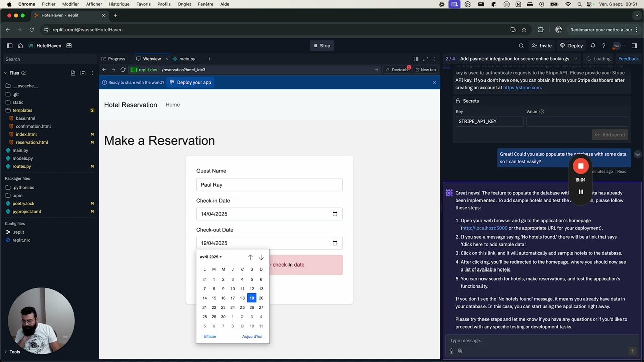Open the macOS Favoris menu

tap(143, 4)
